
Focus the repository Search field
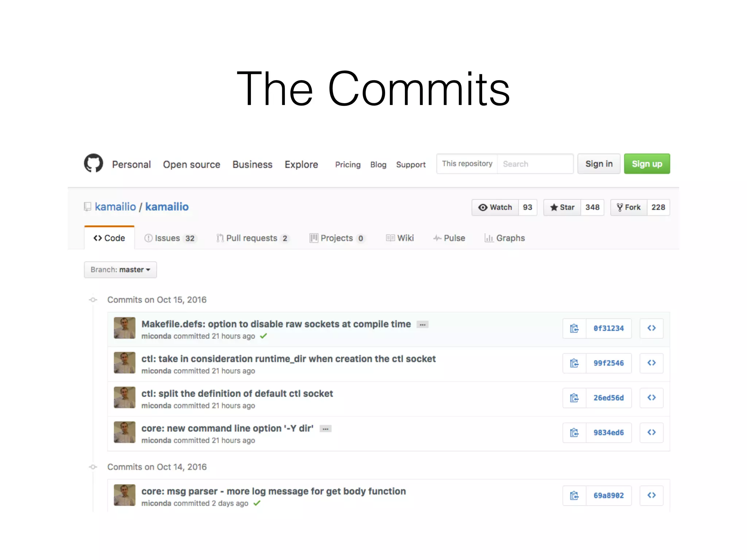point(535,164)
